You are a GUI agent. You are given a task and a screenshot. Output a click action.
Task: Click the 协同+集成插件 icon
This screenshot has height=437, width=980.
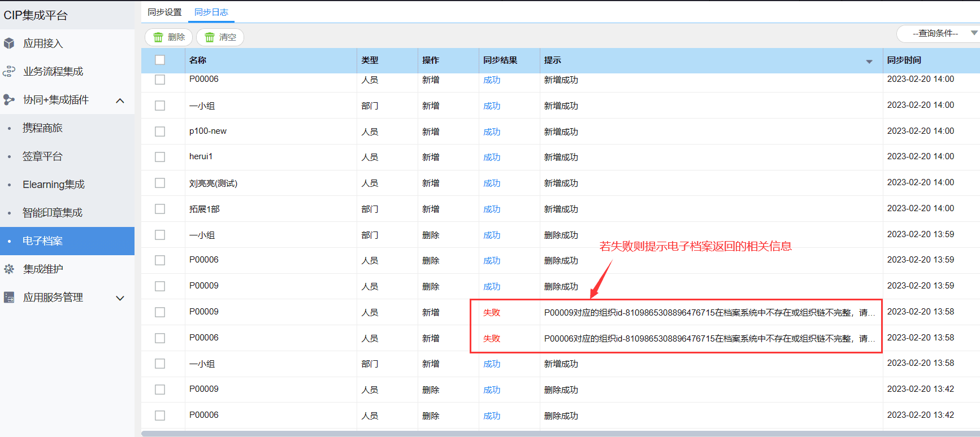tap(9, 100)
